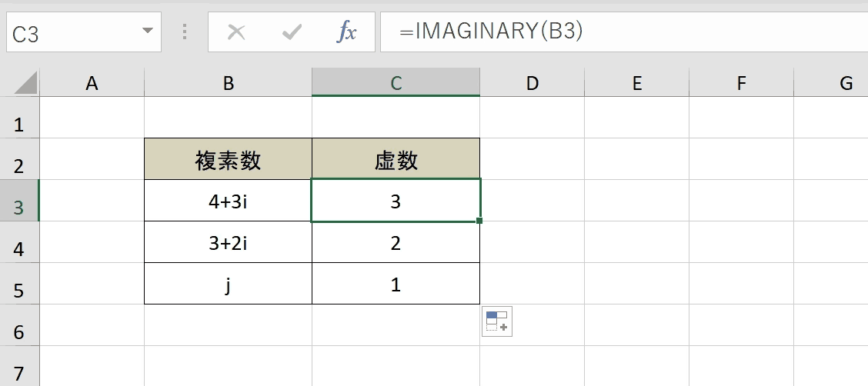Viewport: 868px width, 386px height.
Task: Open the Auto Fill Options button
Action: 496,321
